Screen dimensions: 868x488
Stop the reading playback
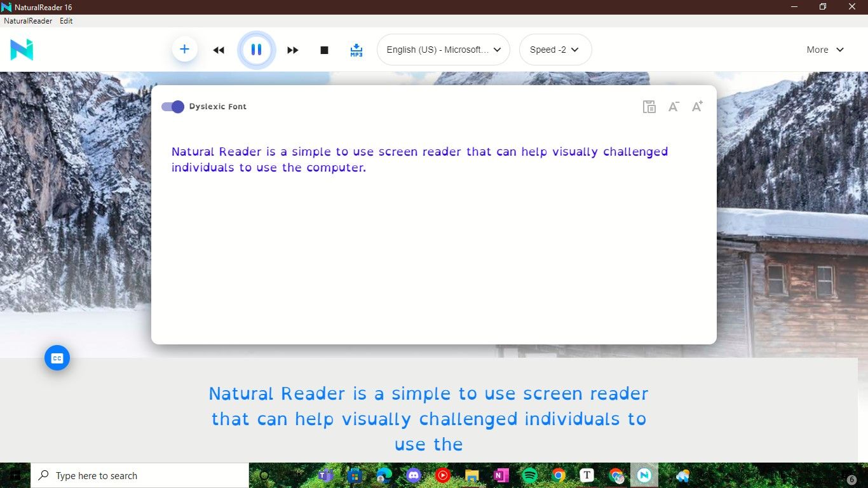[324, 50]
